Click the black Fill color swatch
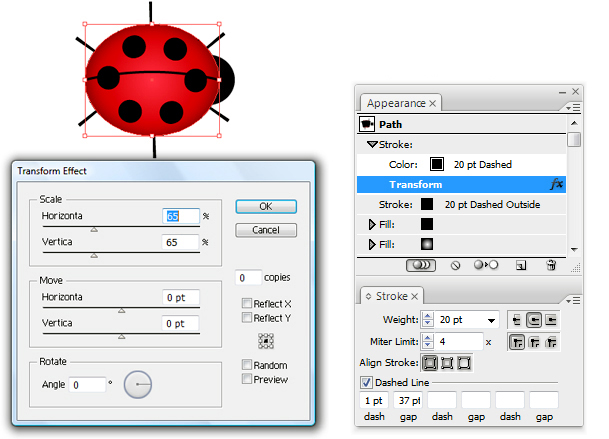The width and height of the screenshot is (609, 439). click(x=427, y=224)
